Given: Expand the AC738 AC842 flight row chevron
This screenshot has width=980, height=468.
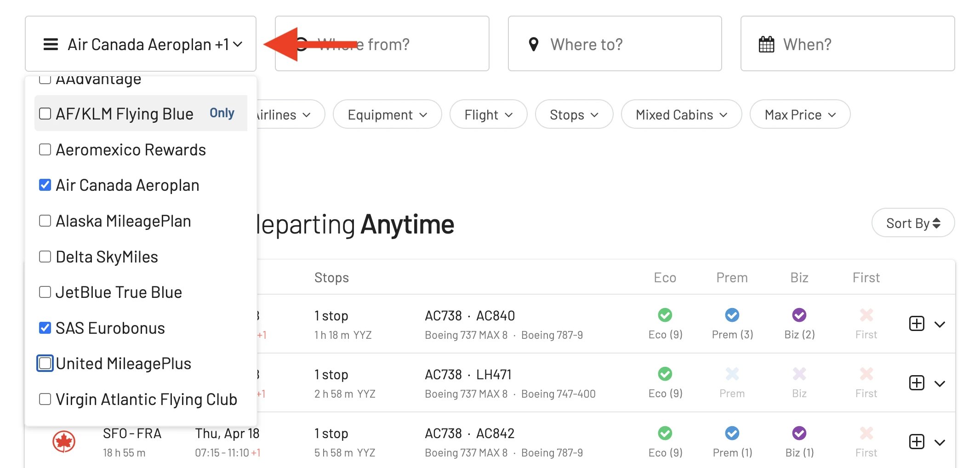Looking at the screenshot, I should 940,442.
